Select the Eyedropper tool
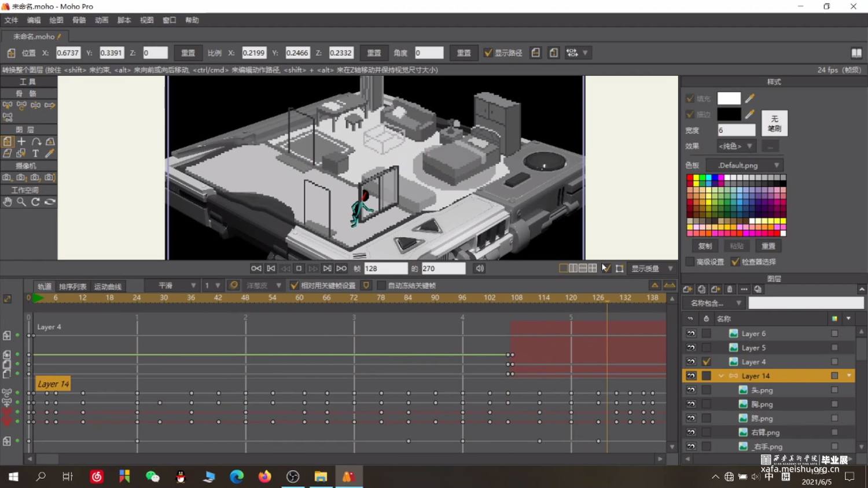The image size is (868, 488). (x=50, y=154)
